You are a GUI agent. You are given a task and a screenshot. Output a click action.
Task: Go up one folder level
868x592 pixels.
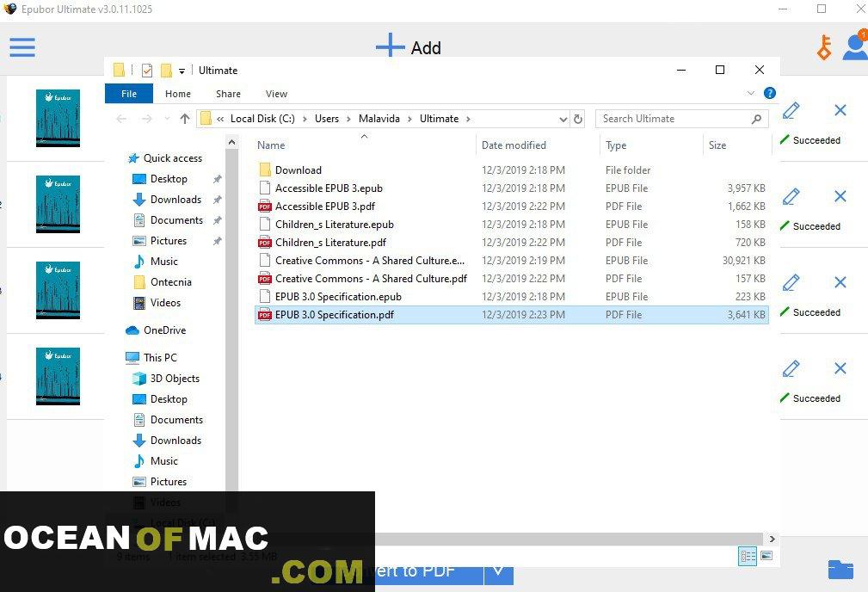pos(185,119)
